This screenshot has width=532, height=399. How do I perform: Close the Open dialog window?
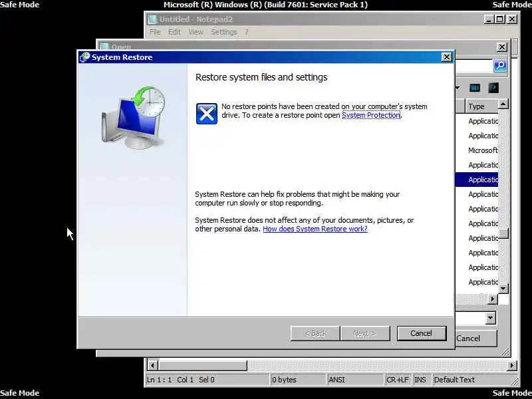tap(502, 47)
